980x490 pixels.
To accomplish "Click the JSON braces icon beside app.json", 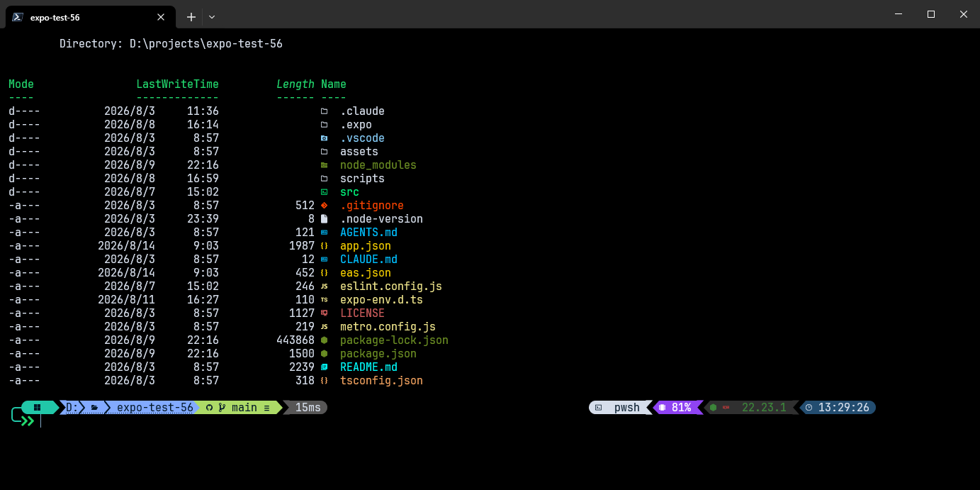I will [324, 246].
